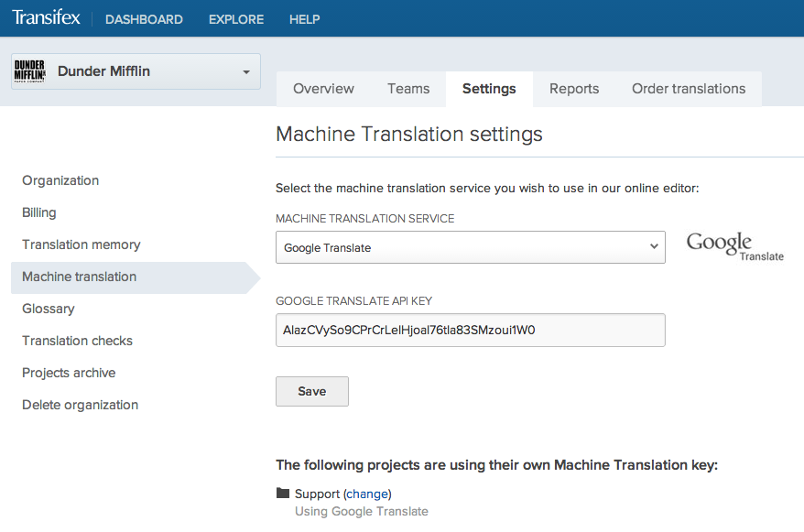Select Machine translation in the sidebar
The height and width of the screenshot is (532, 804).
(x=136, y=277)
